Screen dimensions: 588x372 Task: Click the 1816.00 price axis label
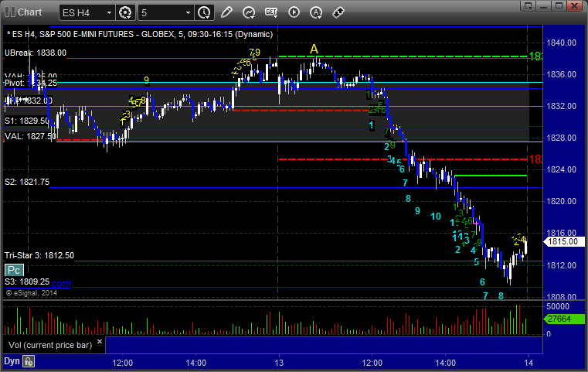(x=562, y=233)
